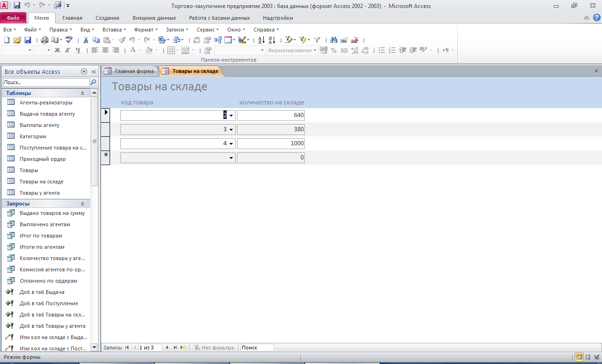Open the 'Все объекты Access' category dropdown
The height and width of the screenshot is (364, 602).
point(84,71)
